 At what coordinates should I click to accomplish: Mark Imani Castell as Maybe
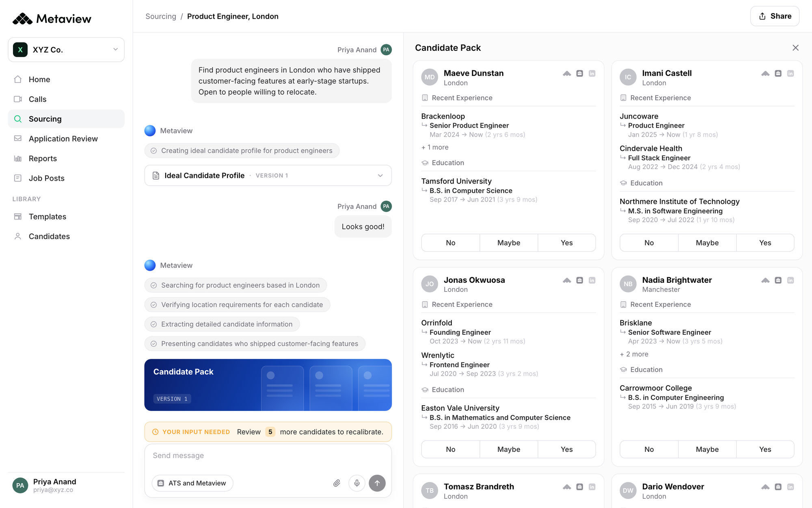pos(707,243)
